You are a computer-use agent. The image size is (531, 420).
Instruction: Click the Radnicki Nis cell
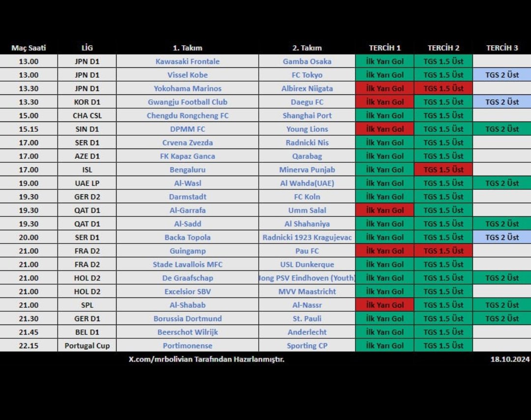point(307,143)
